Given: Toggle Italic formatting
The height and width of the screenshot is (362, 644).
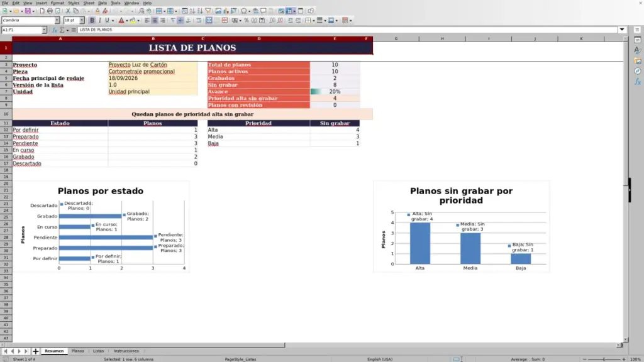Looking at the screenshot, I should (x=100, y=21).
